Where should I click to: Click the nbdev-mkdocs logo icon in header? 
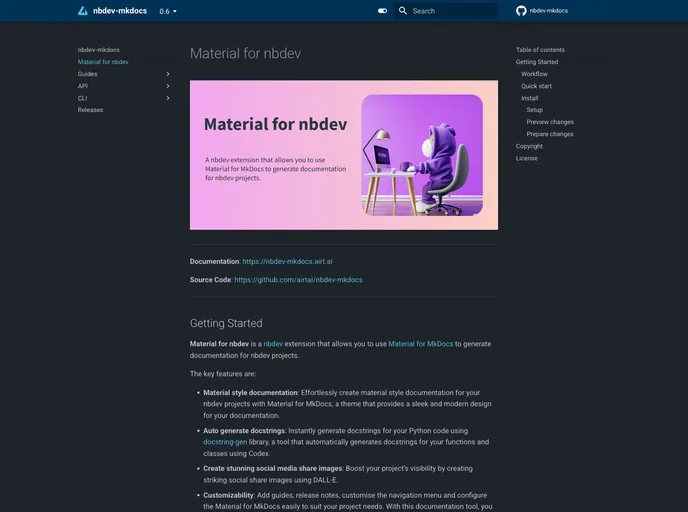click(82, 11)
